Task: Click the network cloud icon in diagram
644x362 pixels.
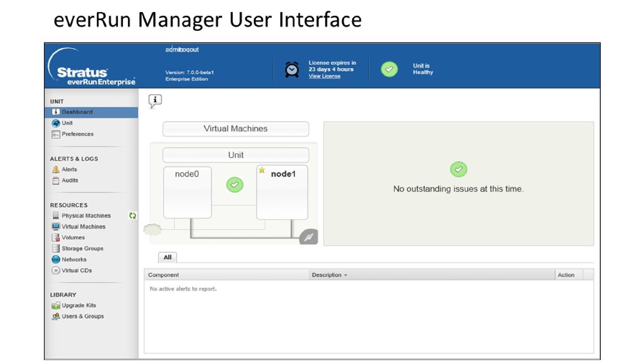Action: pos(153,230)
